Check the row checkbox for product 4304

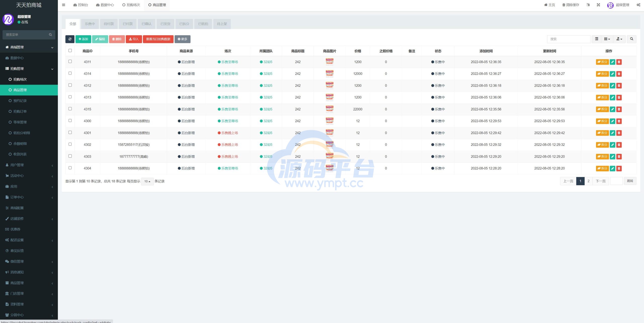point(70,168)
